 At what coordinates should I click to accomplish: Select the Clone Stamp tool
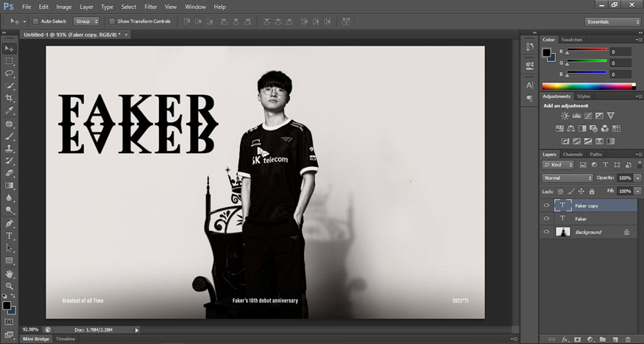9,148
